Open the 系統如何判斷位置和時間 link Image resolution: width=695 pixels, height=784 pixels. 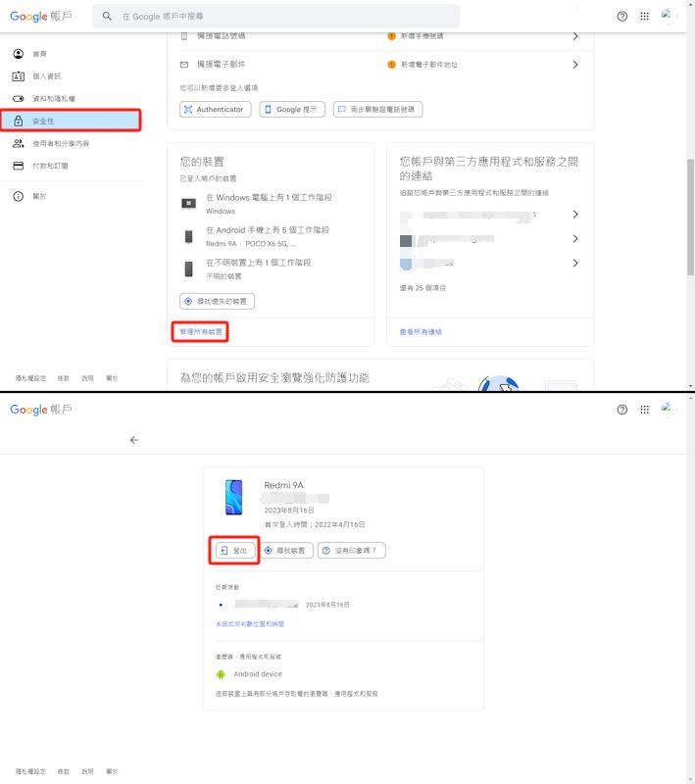(x=250, y=624)
